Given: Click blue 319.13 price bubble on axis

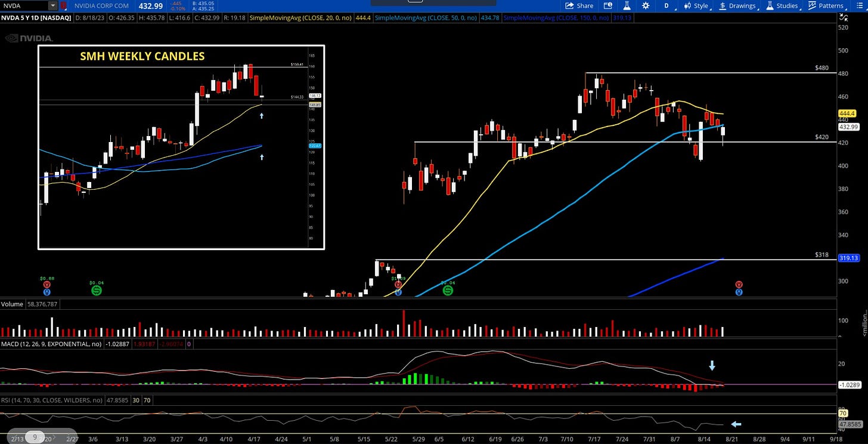Looking at the screenshot, I should point(848,258).
